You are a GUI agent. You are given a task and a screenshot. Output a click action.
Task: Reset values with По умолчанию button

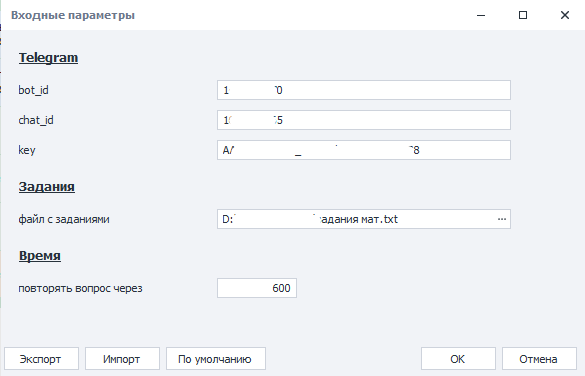point(216,359)
